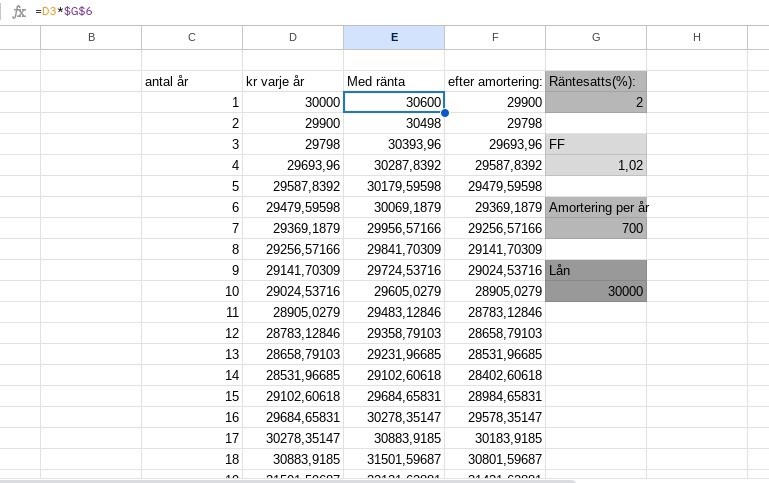Viewport: 769px width, 483px height.
Task: Select the 'Med ränta' header cell
Action: 394,81
